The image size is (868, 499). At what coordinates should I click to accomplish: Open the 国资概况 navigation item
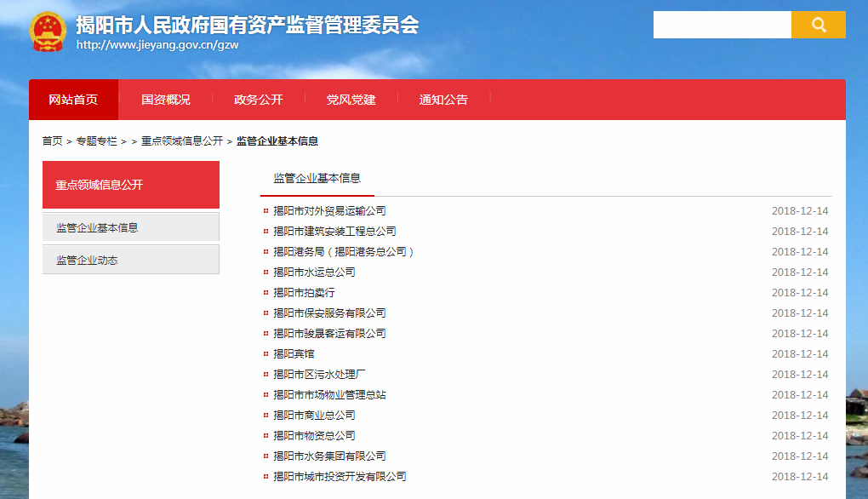click(x=166, y=100)
